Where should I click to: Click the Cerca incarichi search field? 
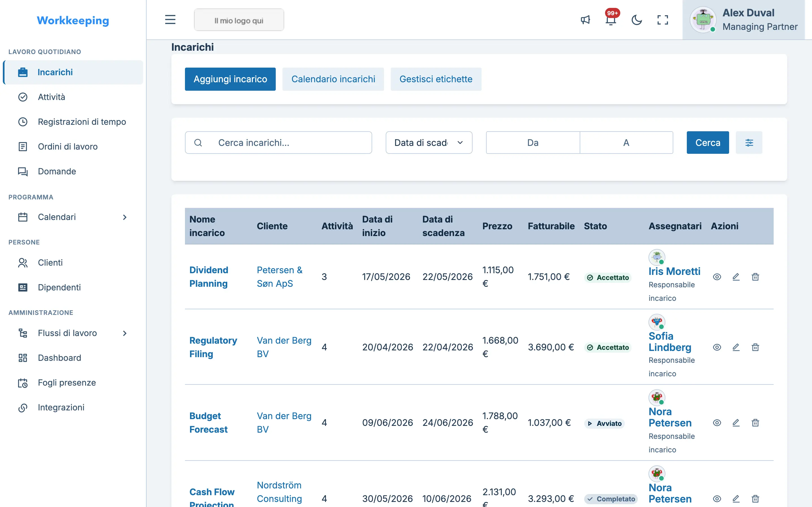tap(278, 143)
